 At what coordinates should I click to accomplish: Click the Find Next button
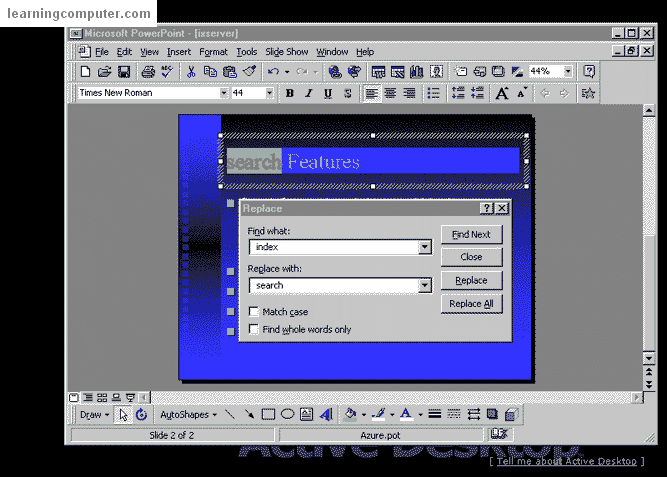[471, 234]
